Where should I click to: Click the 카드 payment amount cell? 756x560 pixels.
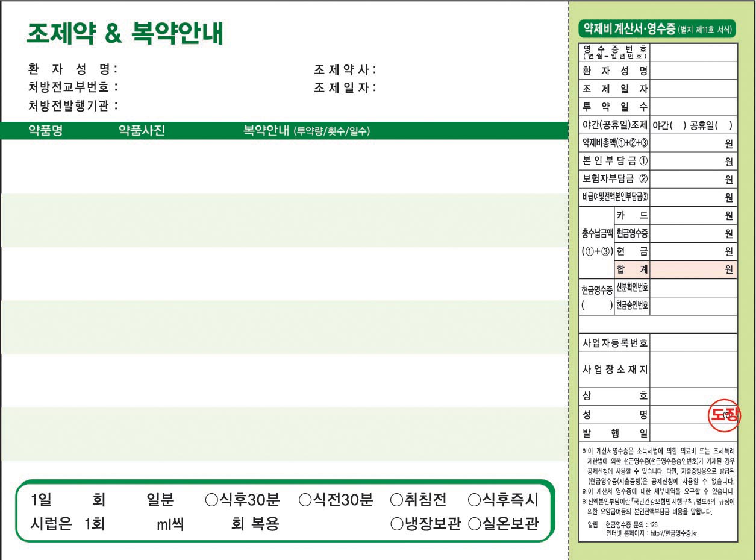coord(693,216)
